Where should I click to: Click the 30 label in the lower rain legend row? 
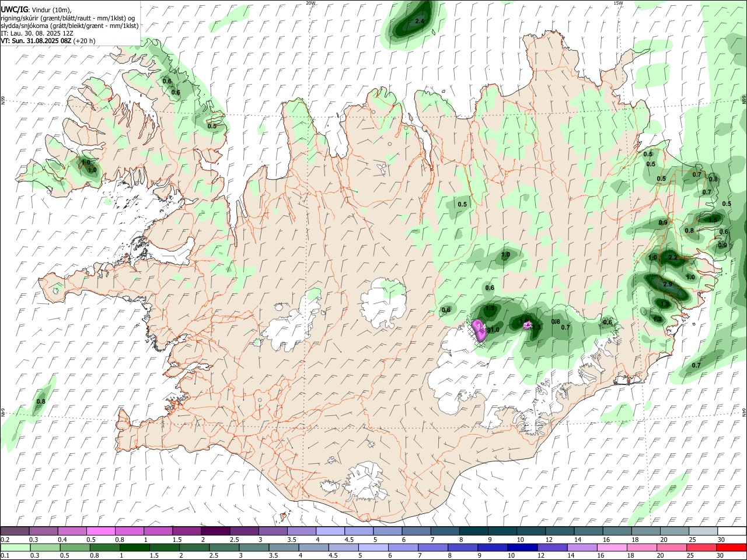point(720,556)
